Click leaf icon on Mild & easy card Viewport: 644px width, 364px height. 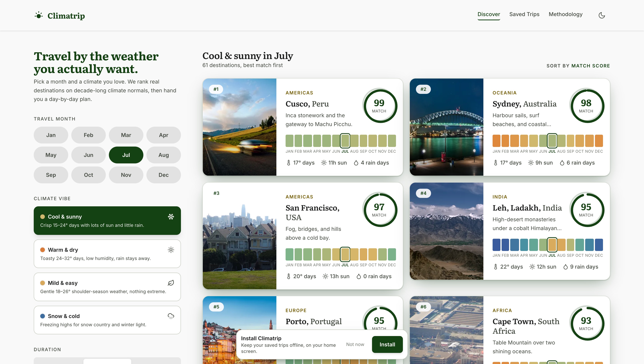[171, 283]
